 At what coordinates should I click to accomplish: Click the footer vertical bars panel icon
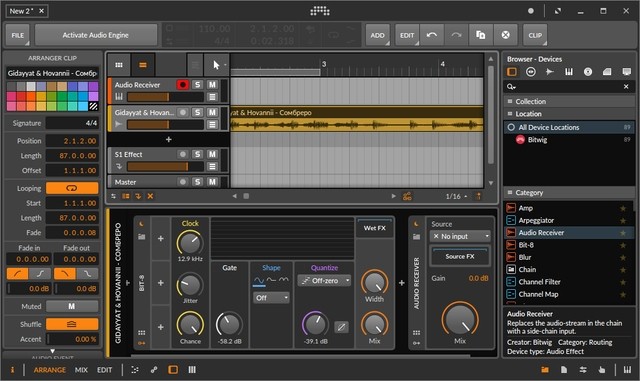point(192,370)
